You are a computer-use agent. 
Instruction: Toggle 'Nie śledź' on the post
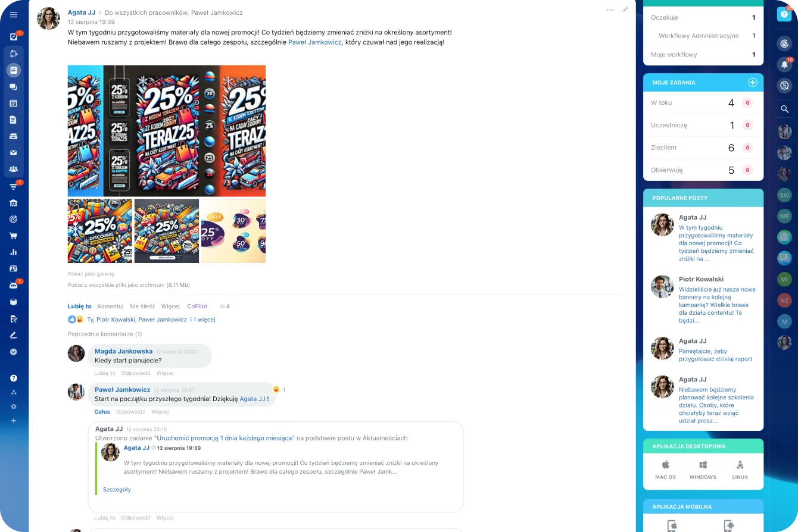point(142,306)
